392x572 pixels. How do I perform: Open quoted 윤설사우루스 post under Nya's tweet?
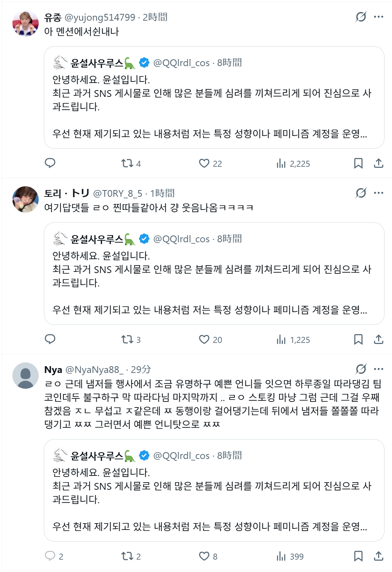pos(214,490)
